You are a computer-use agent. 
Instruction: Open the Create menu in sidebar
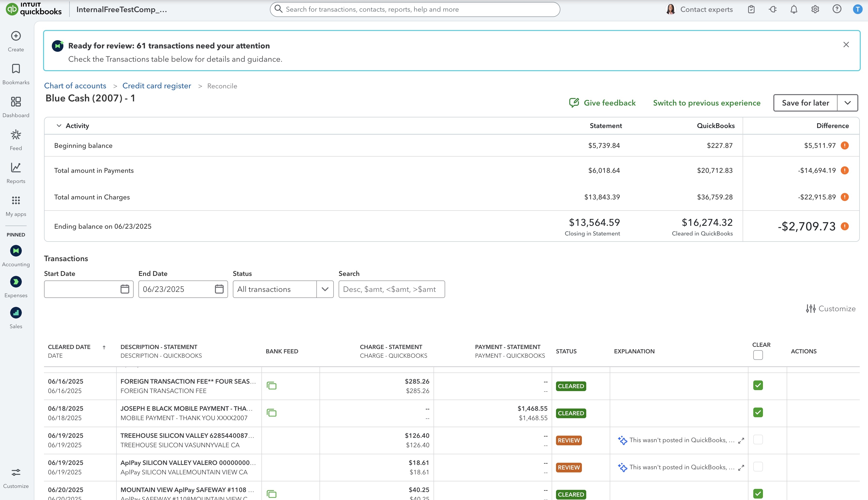[x=16, y=41]
